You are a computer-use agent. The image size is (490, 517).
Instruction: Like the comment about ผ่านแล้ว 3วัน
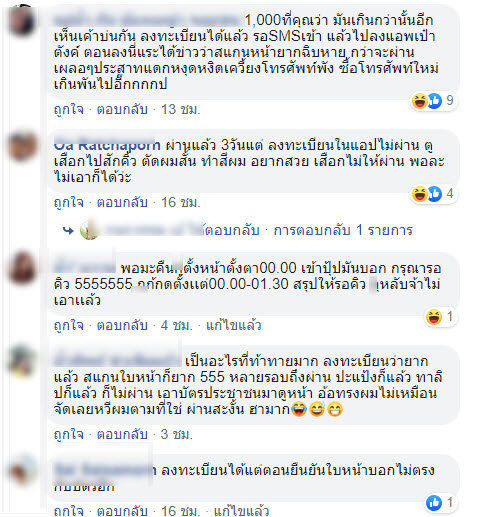69,202
